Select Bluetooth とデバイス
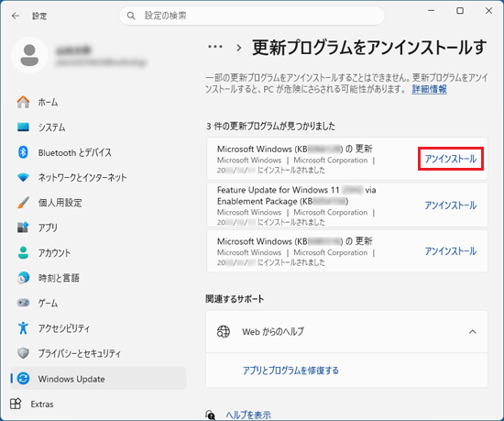Screen dimensions: 504x421 click(98, 152)
